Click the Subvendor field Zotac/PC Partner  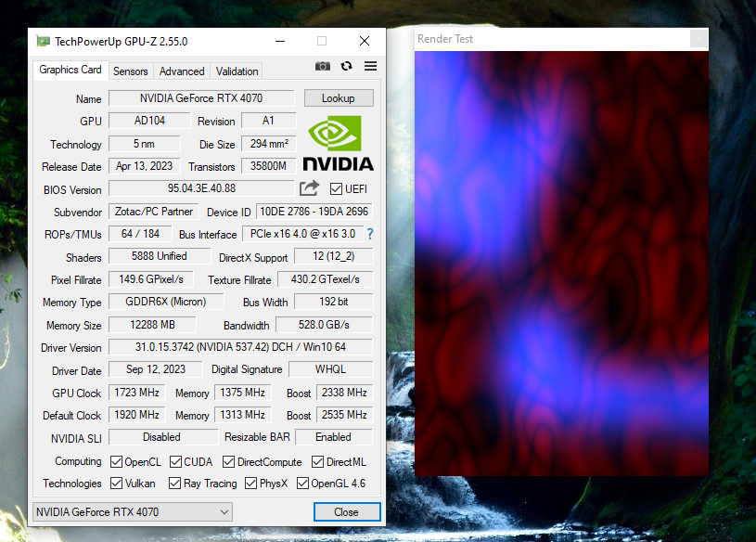click(154, 212)
